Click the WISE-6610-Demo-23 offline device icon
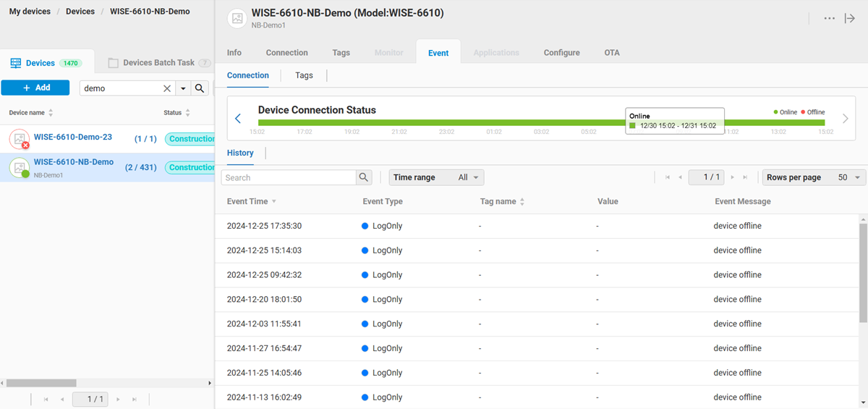This screenshot has width=868, height=409. click(x=20, y=139)
